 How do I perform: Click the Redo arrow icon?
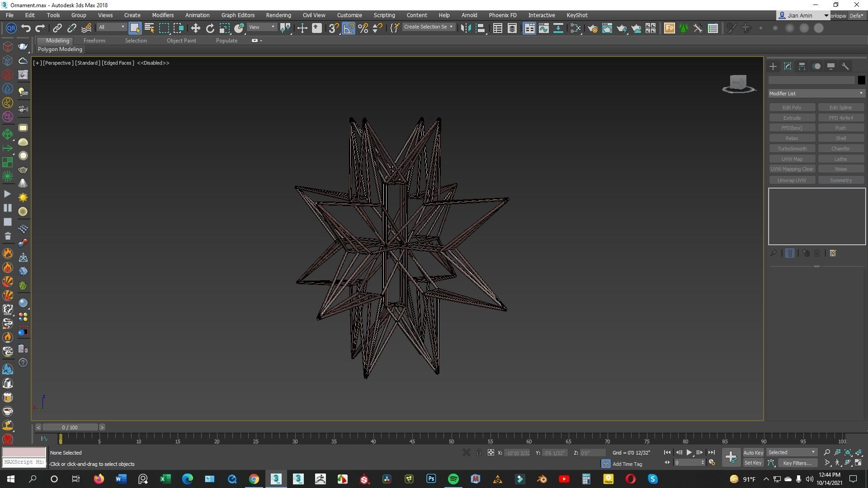point(40,28)
